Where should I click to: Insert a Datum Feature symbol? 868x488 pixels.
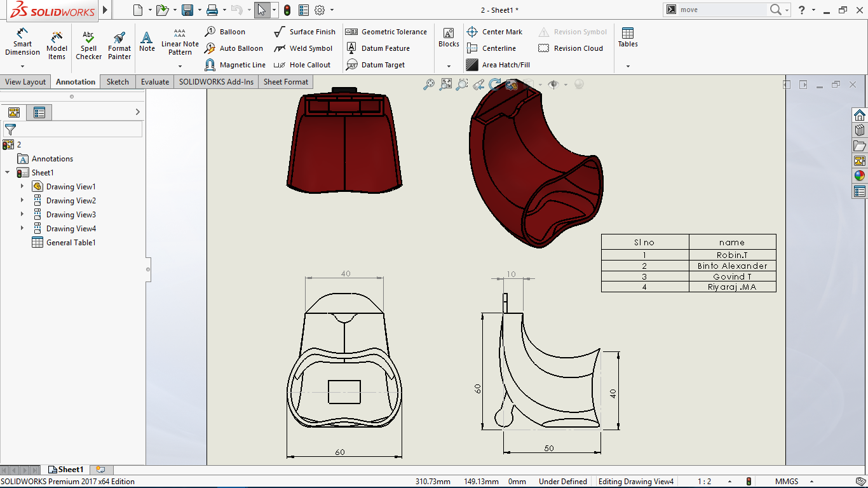378,48
